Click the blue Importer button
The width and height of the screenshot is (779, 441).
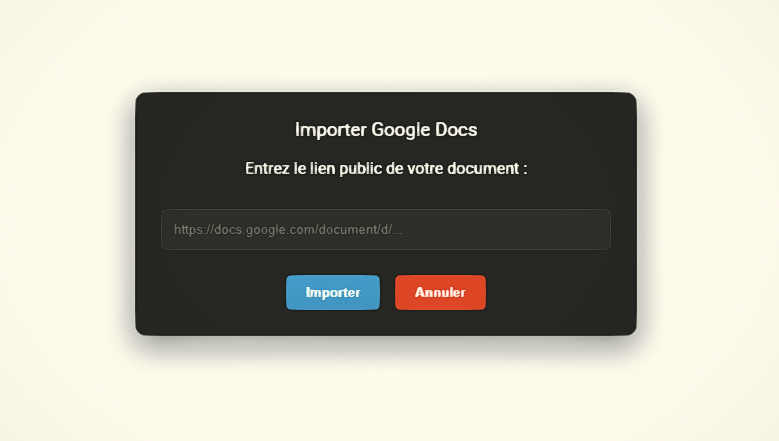pyautogui.click(x=333, y=293)
